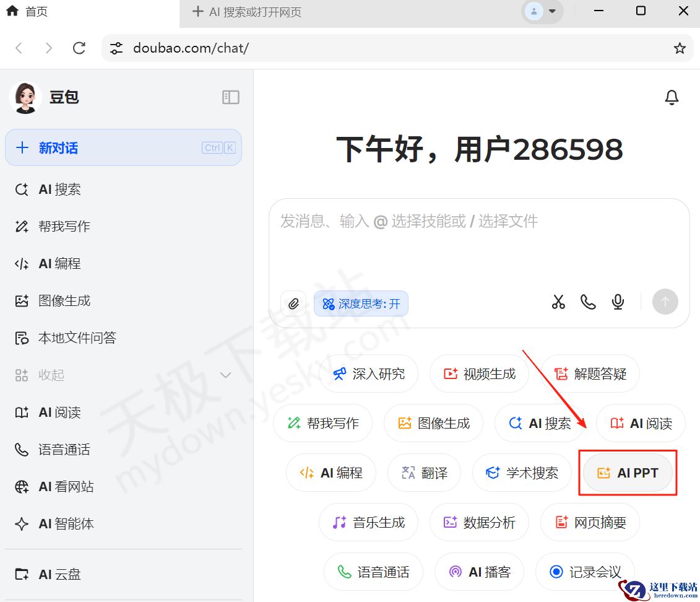Open the notifications bell
The width and height of the screenshot is (700, 602).
[672, 97]
